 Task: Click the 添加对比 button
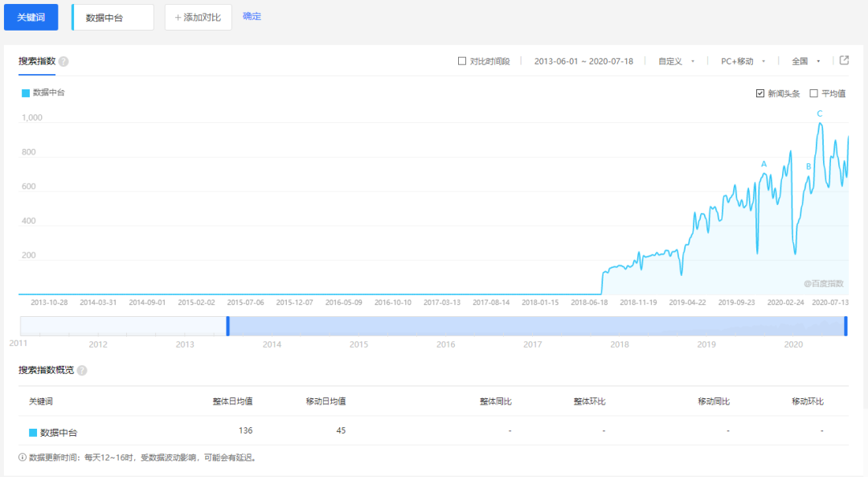199,17
